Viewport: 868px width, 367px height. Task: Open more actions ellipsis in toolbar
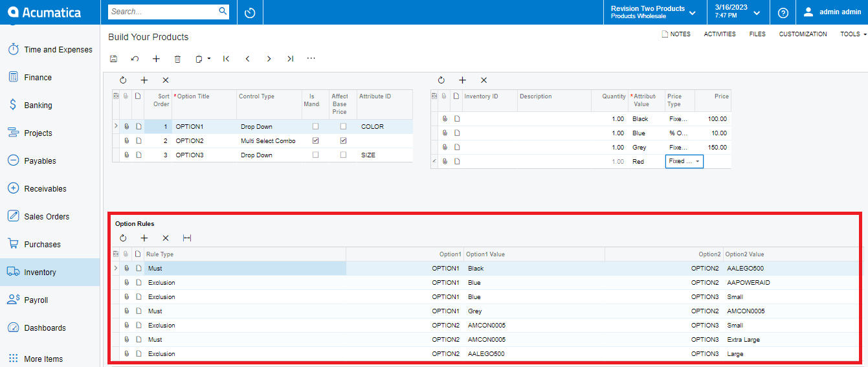311,59
